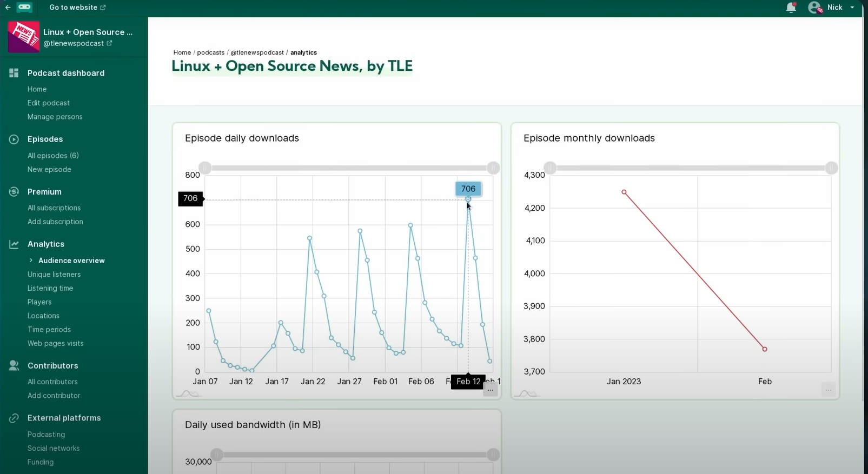Click the right handle of monthly downloads range slider
The height and width of the screenshot is (474, 868).
point(831,168)
